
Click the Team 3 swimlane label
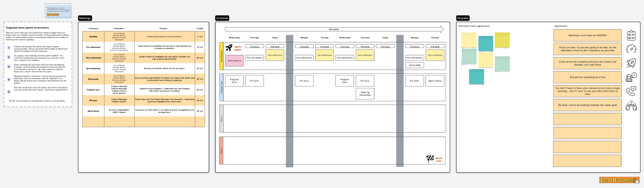click(x=221, y=119)
